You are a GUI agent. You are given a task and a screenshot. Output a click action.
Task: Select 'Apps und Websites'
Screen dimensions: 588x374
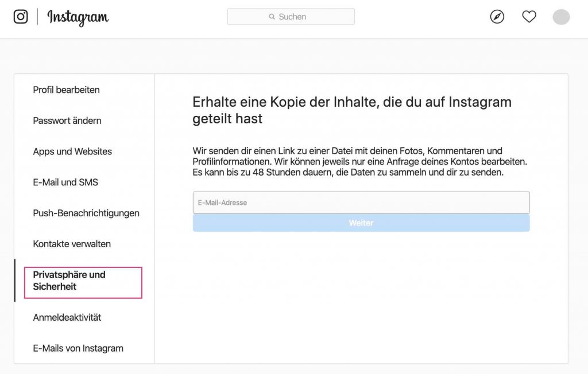coord(72,152)
